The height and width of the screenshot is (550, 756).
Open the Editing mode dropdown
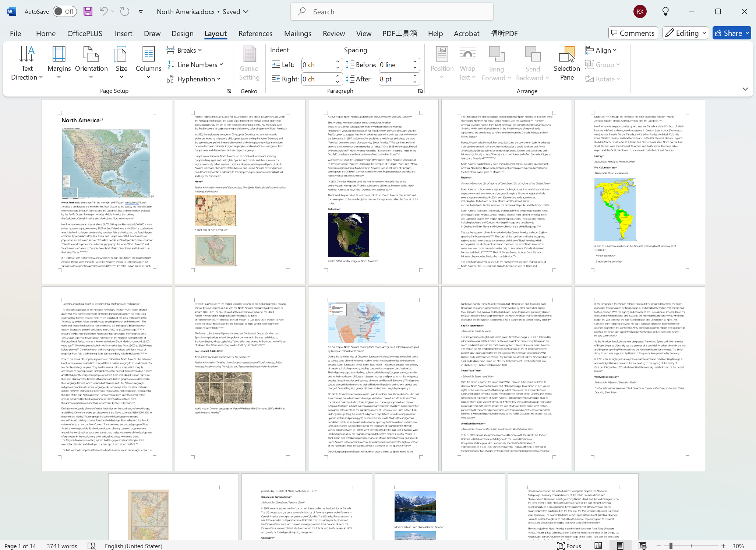point(685,33)
